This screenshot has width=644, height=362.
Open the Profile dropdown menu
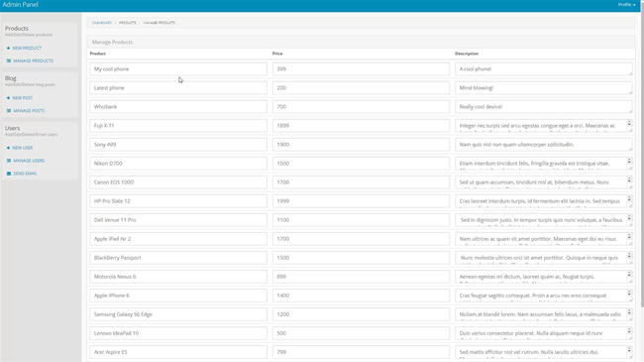[x=626, y=5]
